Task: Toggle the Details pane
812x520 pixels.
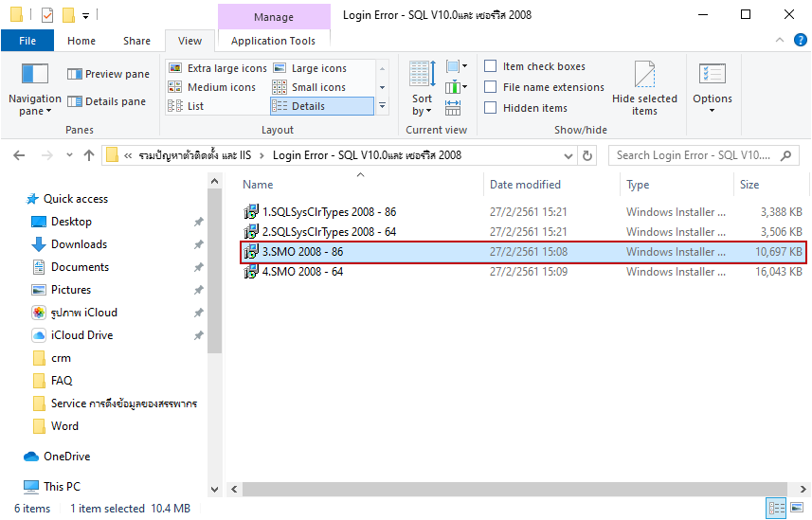Action: click(x=107, y=101)
